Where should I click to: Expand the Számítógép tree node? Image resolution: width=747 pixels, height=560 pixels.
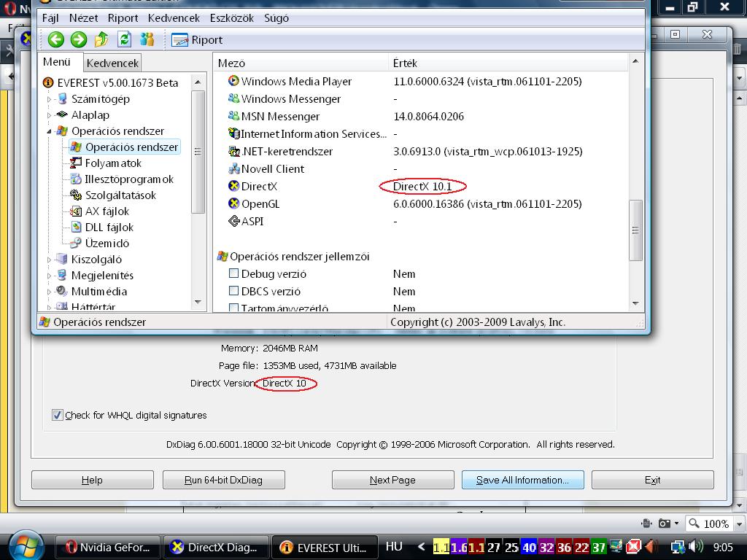coord(49,99)
